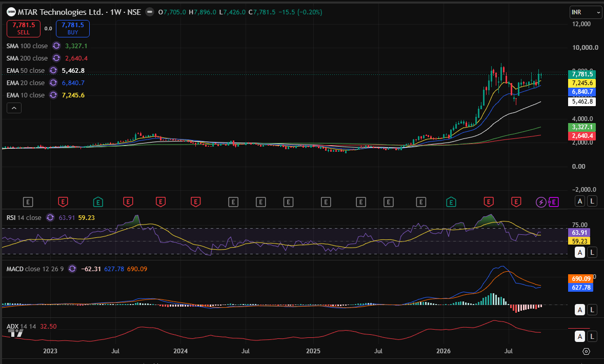Open the red earnings marker just after Jul 2026
The width and height of the screenshot is (604, 364).
coord(516,202)
